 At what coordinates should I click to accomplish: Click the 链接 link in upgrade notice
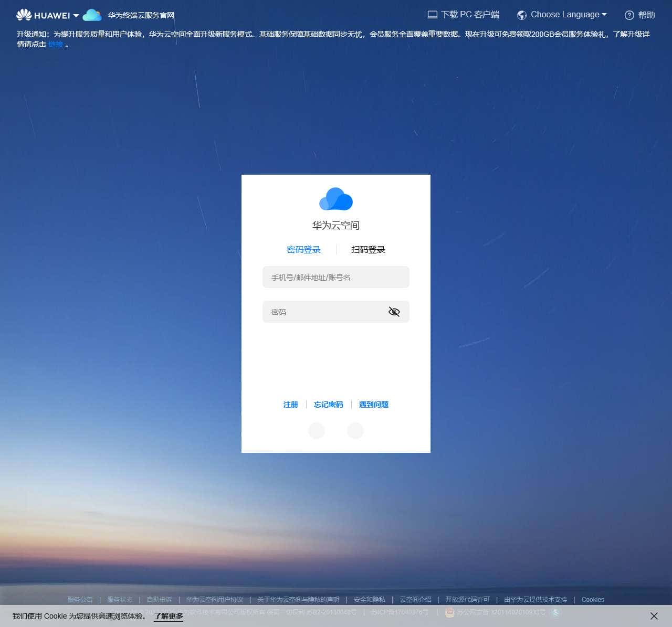click(x=55, y=44)
